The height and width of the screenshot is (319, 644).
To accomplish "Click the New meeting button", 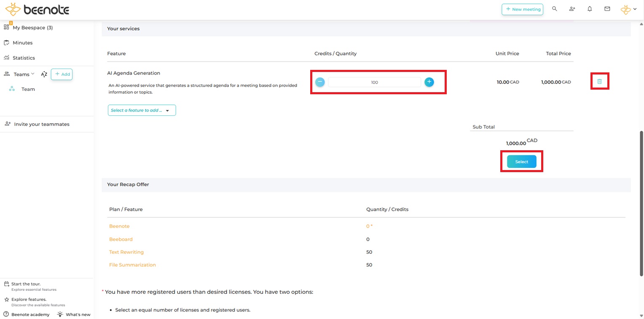I will (522, 9).
